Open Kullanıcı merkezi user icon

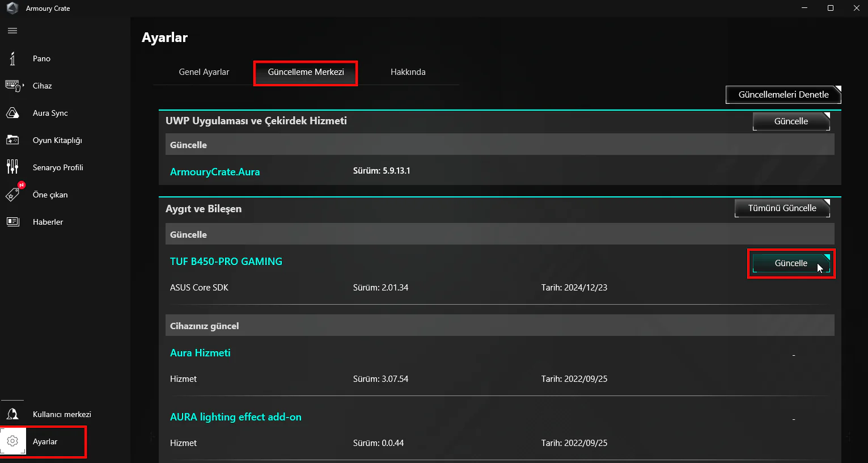coord(12,414)
